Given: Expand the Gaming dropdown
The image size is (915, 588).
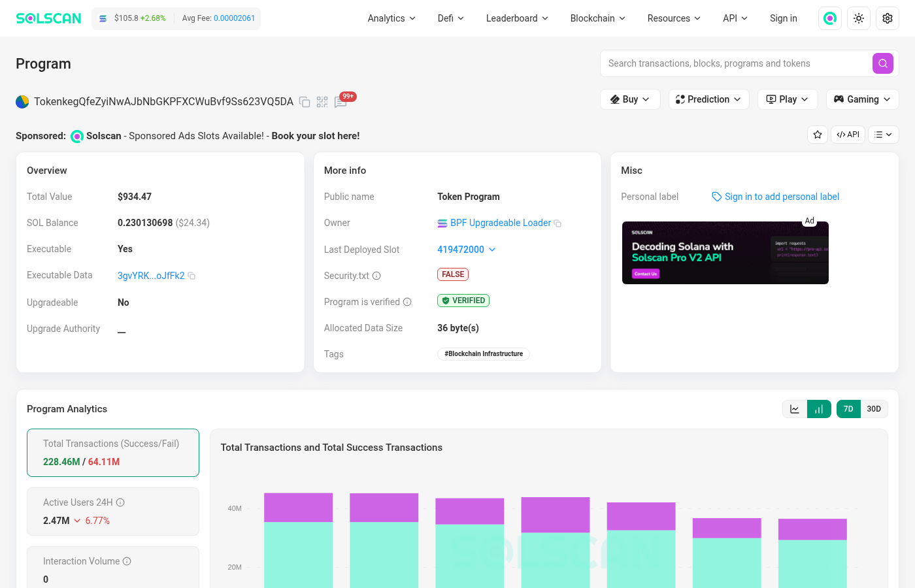Looking at the screenshot, I should pos(862,99).
